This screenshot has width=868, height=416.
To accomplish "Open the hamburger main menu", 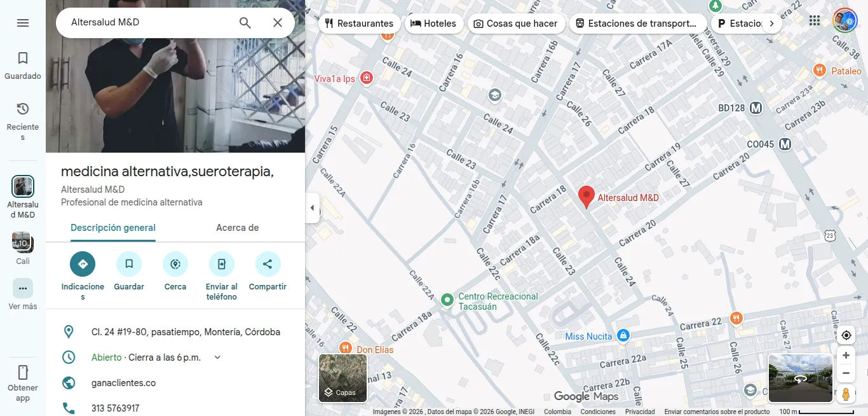I will click(x=23, y=23).
